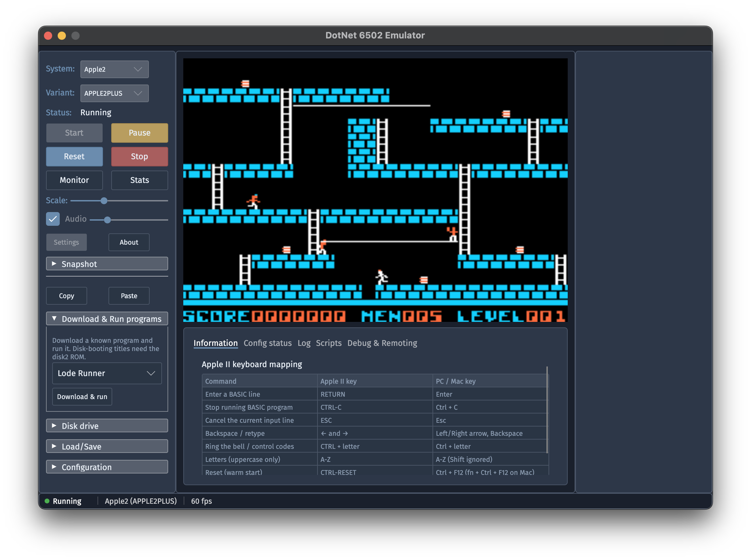Click the 'Stop running BASIC program' cell
Screen dimensions: 751x560
(x=260, y=407)
